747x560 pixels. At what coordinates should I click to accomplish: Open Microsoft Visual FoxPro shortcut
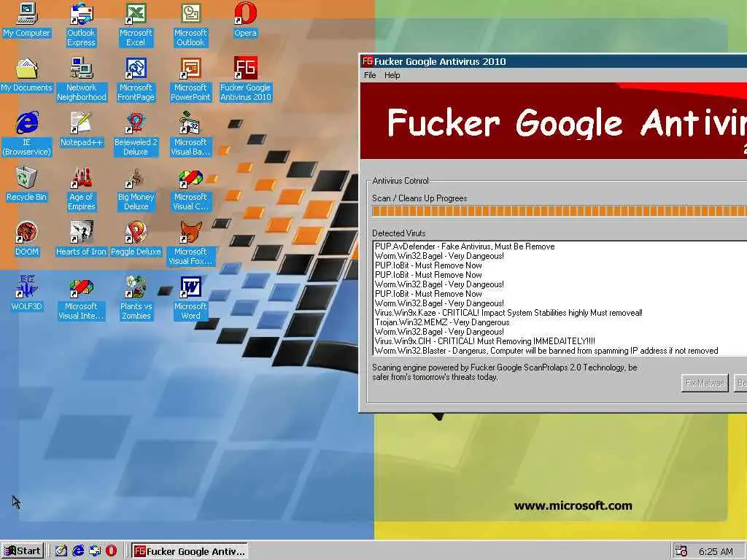point(190,244)
